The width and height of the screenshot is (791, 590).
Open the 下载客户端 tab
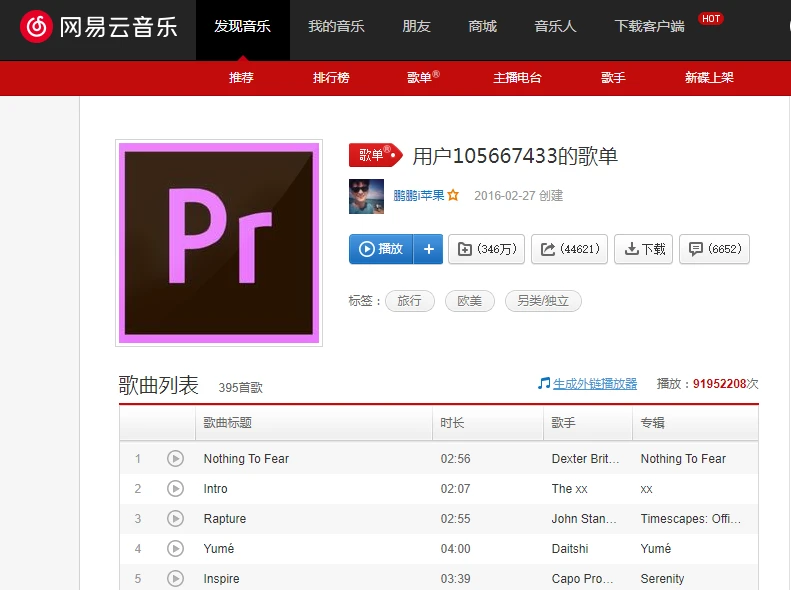[650, 26]
